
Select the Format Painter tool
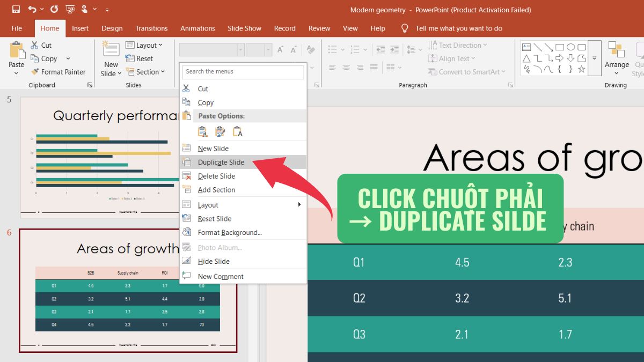pyautogui.click(x=58, y=72)
